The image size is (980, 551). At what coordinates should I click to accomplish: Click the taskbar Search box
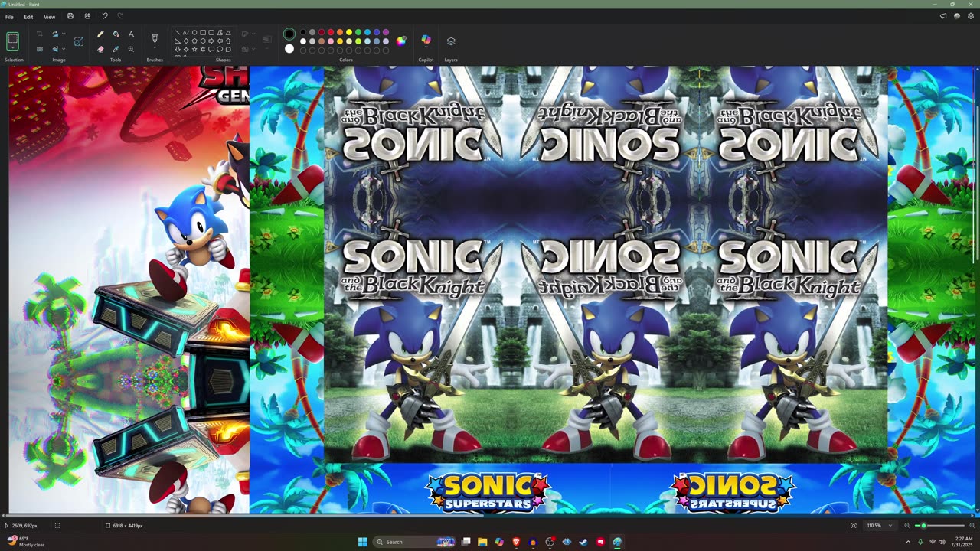click(414, 542)
